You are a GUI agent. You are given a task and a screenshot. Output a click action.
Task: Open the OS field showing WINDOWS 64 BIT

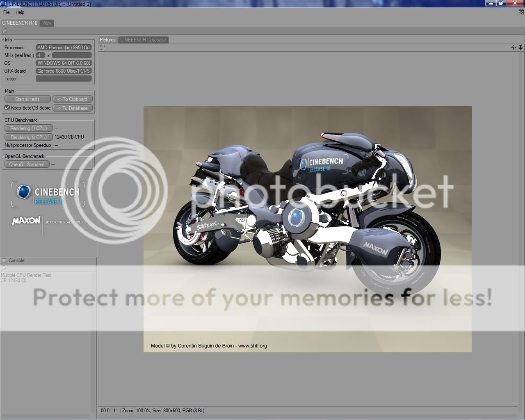(64, 63)
